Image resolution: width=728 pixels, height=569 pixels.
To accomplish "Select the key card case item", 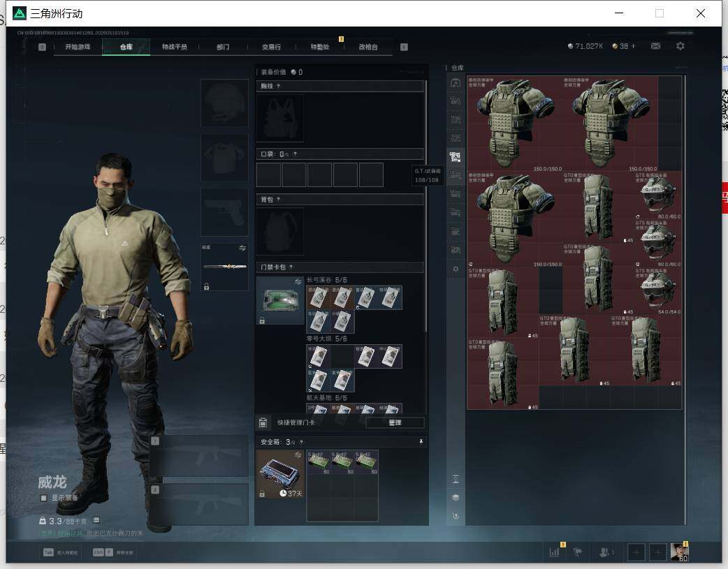I will tap(280, 301).
